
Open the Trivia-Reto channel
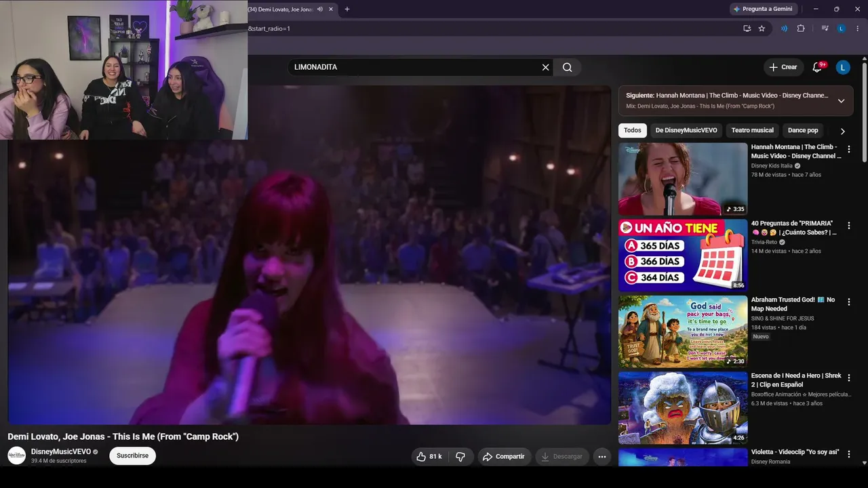764,242
